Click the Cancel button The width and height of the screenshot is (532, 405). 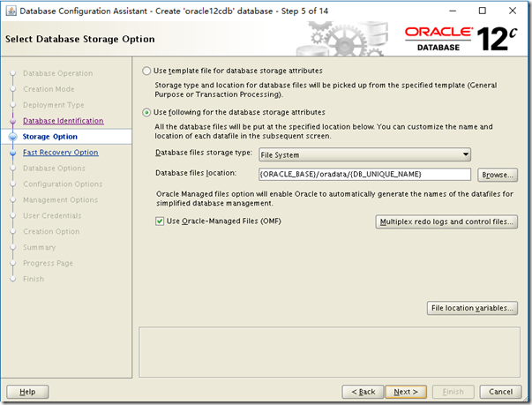[x=500, y=392]
